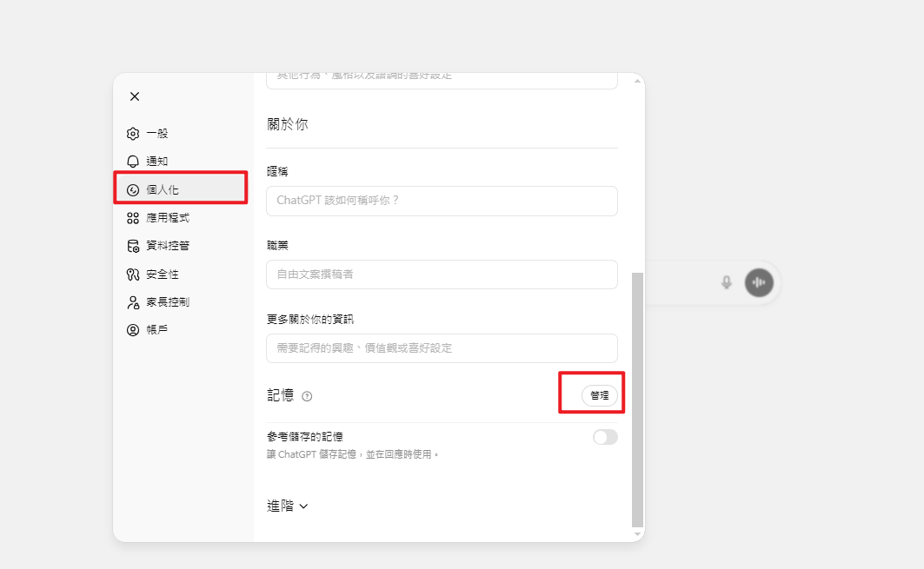
Task: Close the settings dialog with X
Action: (135, 96)
